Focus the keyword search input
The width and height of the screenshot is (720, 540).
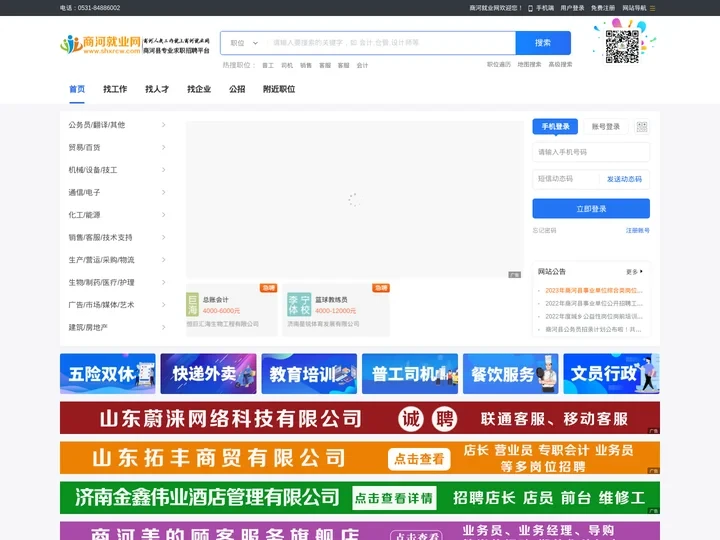[x=391, y=43]
